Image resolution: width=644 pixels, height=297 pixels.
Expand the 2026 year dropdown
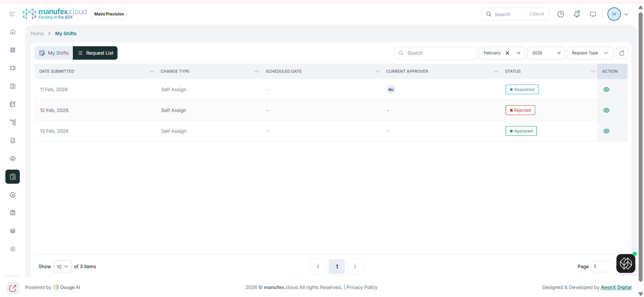[546, 53]
